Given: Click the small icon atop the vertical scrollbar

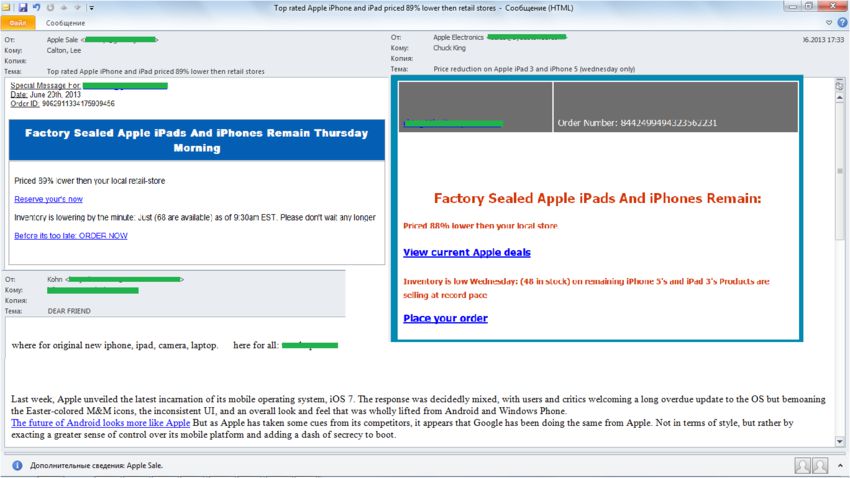Looking at the screenshot, I should 840,86.
